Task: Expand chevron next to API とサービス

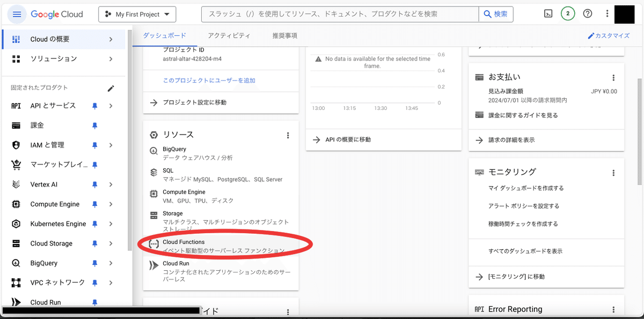Action: pyautogui.click(x=111, y=106)
